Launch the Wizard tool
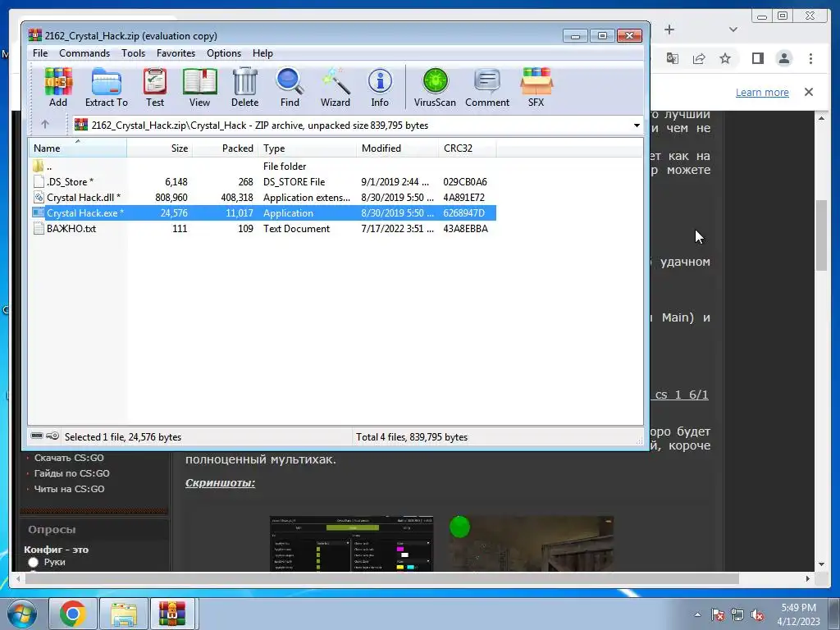Screen dimensions: 840x630 coord(336,87)
